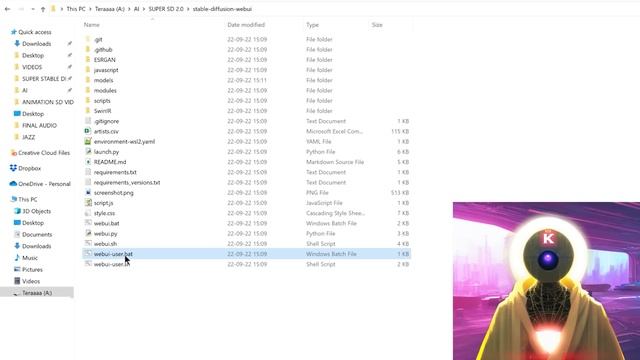
Task: Click the environment-wsl2.yaml file icon
Action: [x=87, y=141]
